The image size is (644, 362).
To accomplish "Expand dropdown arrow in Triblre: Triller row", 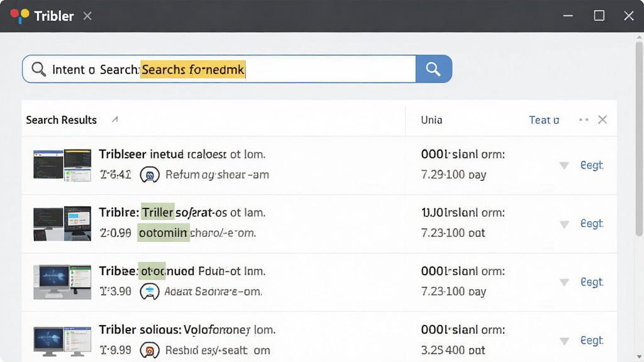I will point(564,224).
